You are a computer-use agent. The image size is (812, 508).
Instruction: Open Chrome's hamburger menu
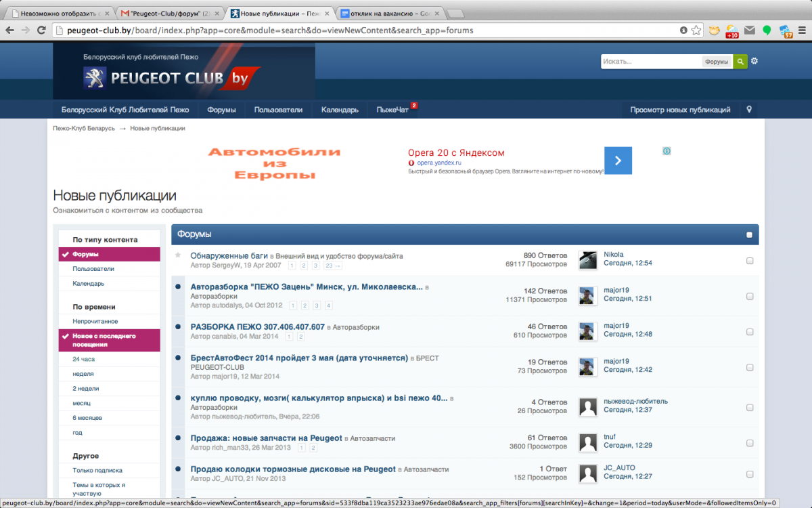point(802,30)
